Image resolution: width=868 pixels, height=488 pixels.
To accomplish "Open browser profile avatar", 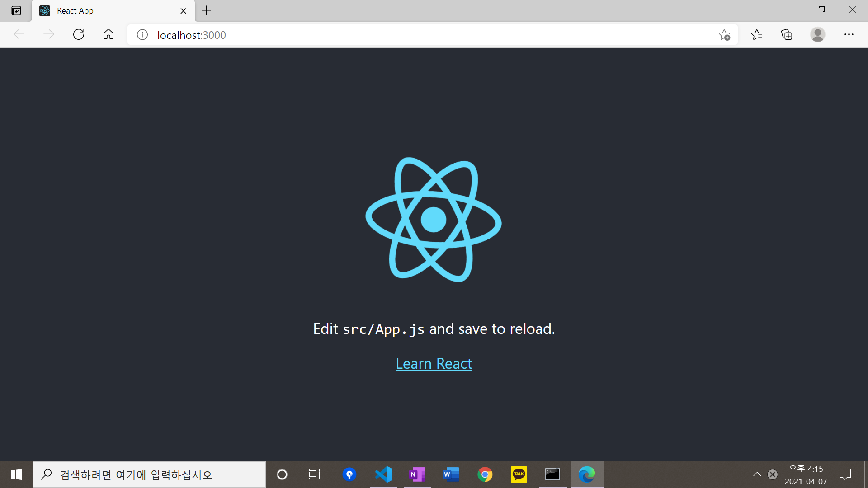I will [x=817, y=35].
